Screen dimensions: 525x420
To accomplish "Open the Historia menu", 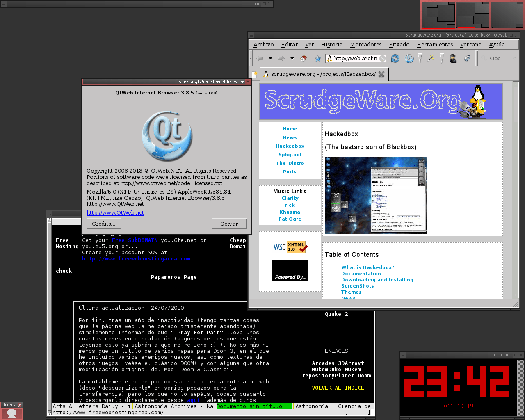I will [x=331, y=44].
